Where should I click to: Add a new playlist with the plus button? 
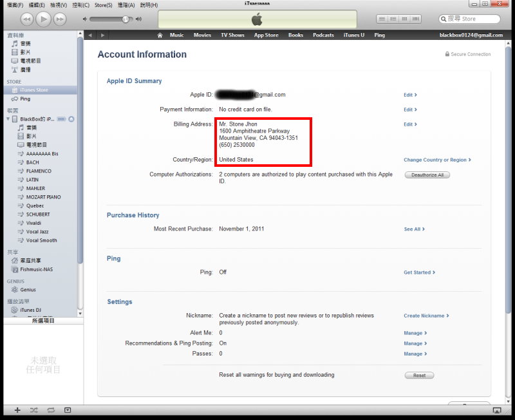tap(17, 410)
